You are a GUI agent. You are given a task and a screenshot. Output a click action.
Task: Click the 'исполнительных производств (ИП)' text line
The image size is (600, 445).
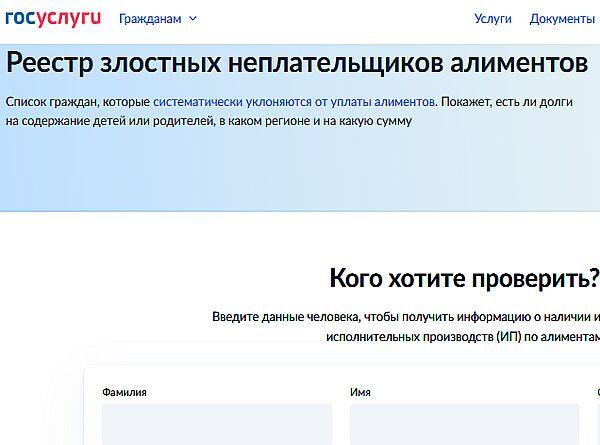(x=410, y=337)
